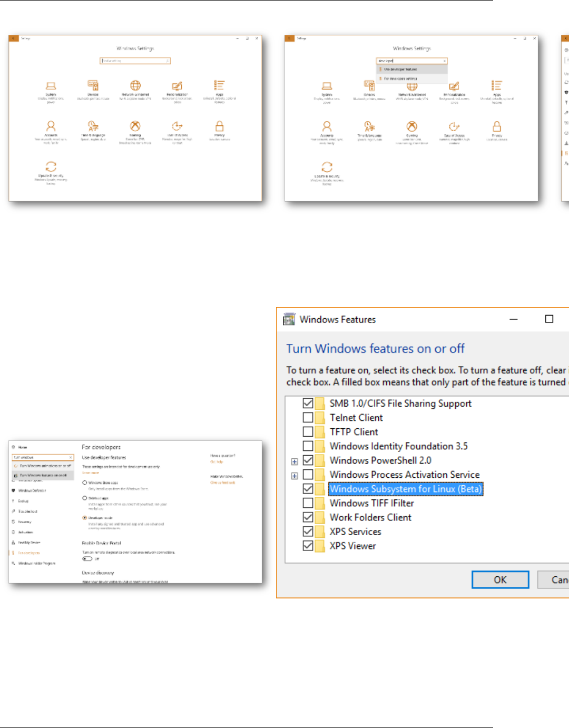Open Apps in the Settings window showing developer search
569x728 pixels.
(x=496, y=92)
